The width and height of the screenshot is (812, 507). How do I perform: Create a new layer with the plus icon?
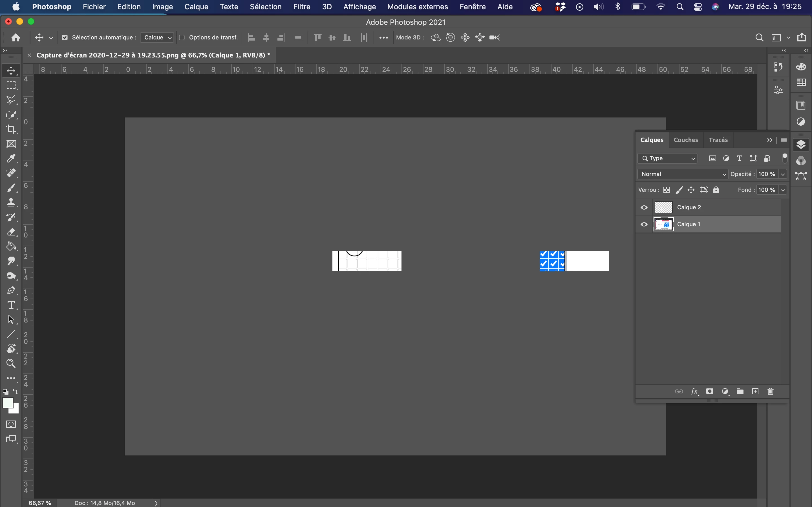(755, 391)
